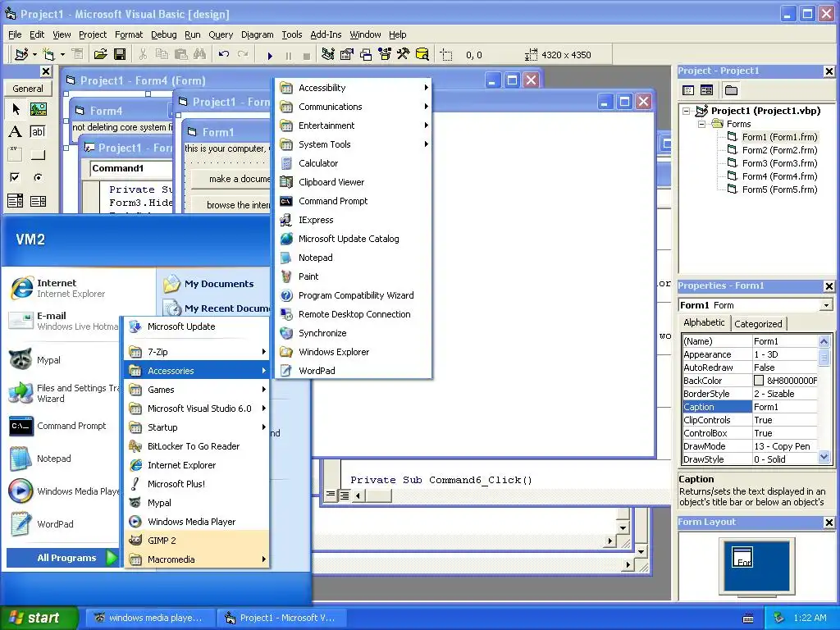Open the Diagram menu
840x630 pixels.
pyautogui.click(x=257, y=34)
